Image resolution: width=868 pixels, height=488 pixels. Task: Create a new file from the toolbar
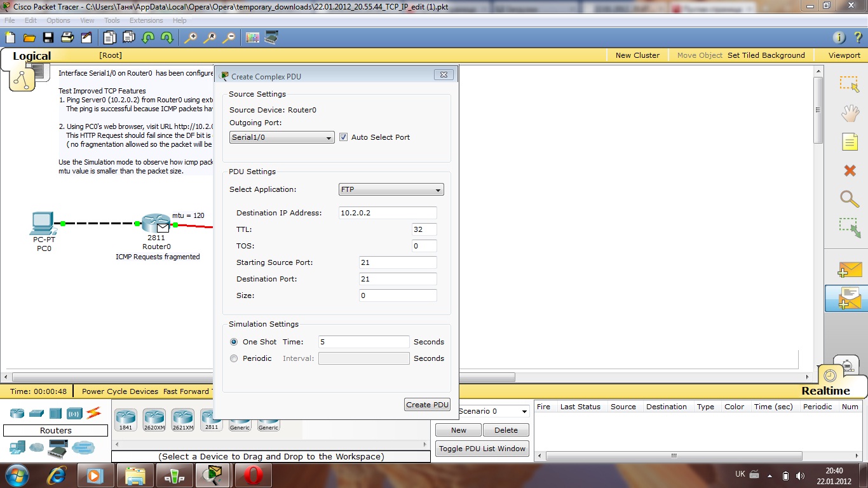tap(10, 37)
